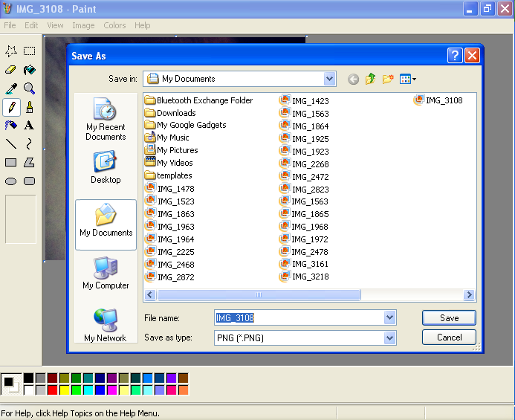
Task: Select the Bluetooth Exchange Folder
Action: 198,100
